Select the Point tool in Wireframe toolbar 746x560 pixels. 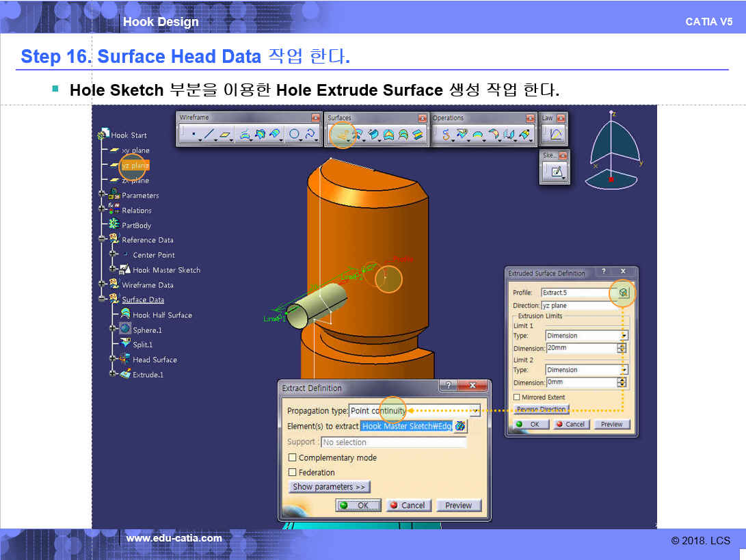tap(194, 135)
